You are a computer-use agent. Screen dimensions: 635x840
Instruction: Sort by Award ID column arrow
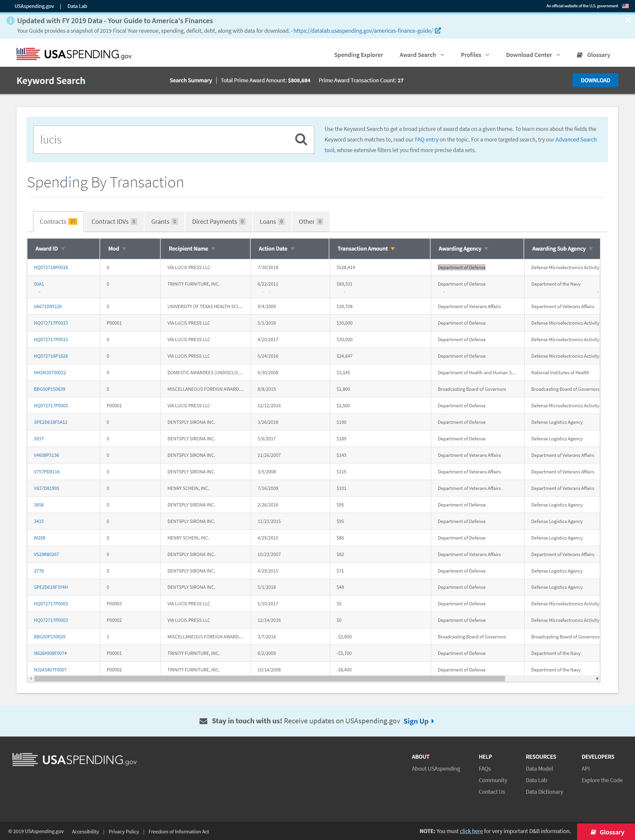coord(63,249)
